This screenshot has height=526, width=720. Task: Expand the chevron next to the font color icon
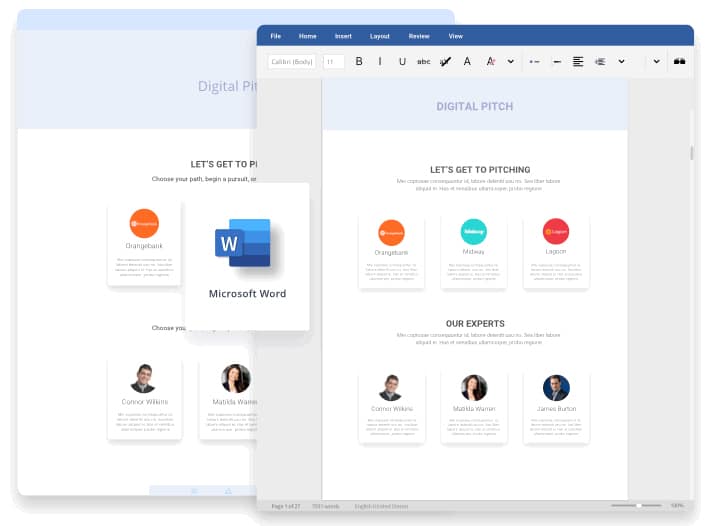(511, 62)
